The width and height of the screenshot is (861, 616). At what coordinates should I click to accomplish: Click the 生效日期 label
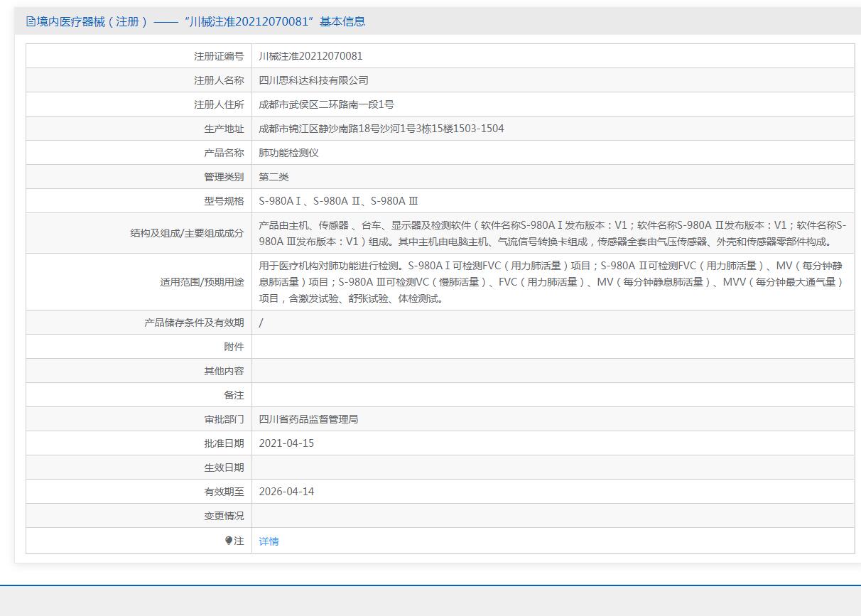tap(224, 468)
